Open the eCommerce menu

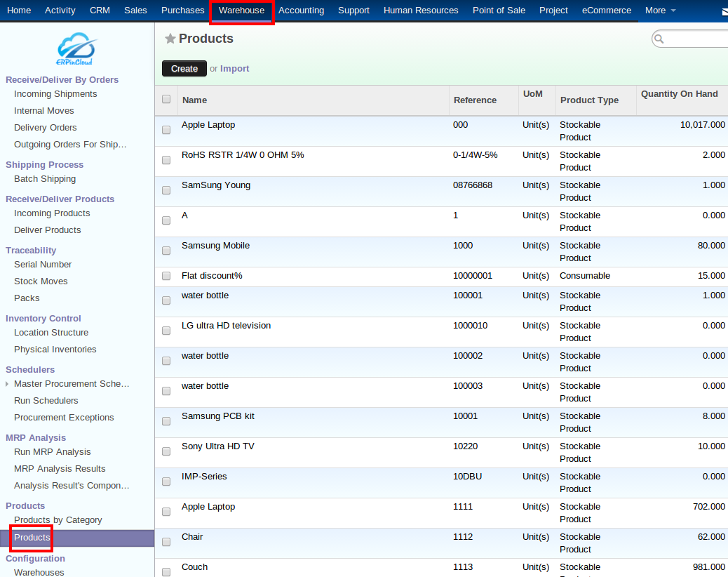click(x=607, y=11)
